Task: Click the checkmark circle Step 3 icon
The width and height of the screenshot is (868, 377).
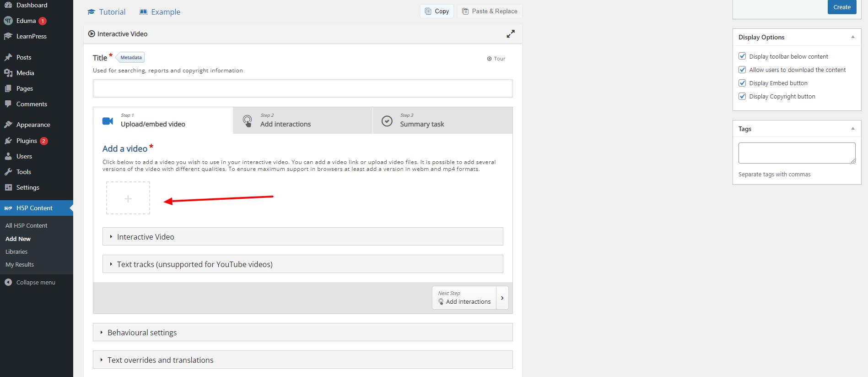Action: tap(387, 121)
